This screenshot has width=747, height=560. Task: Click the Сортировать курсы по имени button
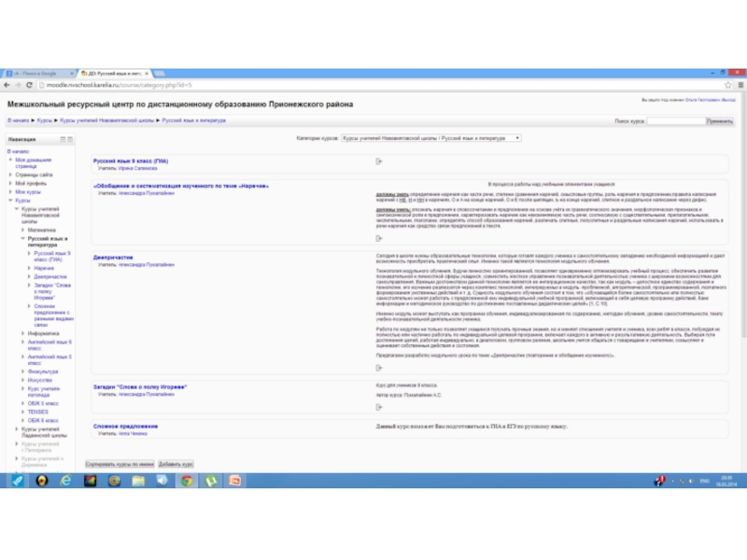[x=120, y=464]
